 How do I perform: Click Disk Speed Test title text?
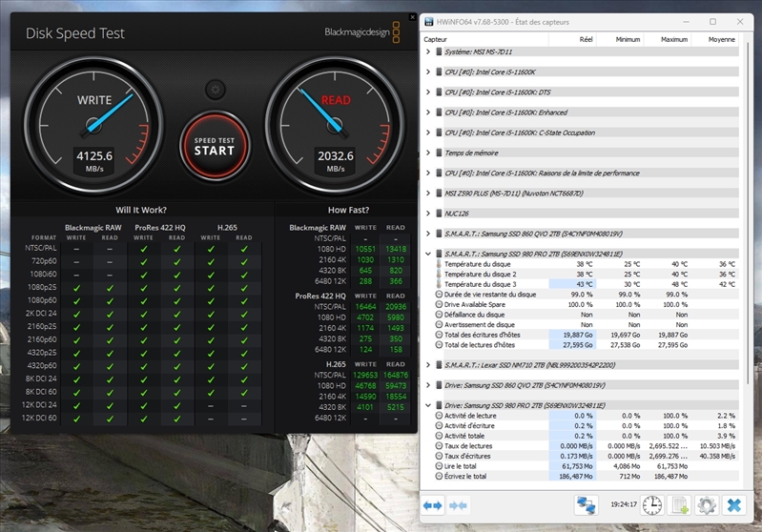74,33
